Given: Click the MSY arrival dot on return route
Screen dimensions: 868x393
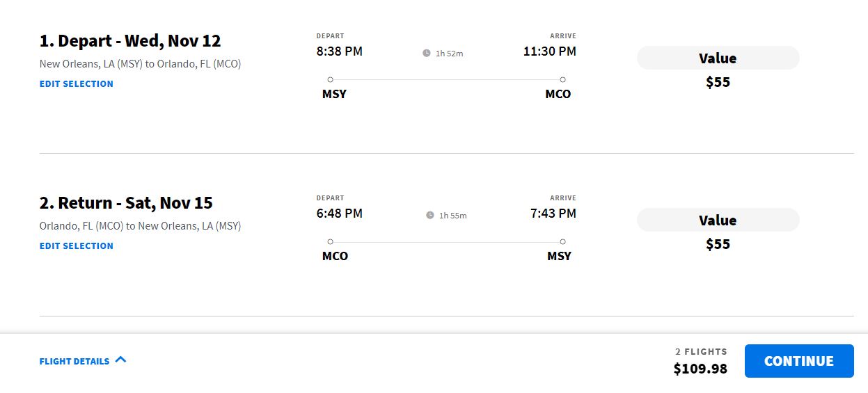Looking at the screenshot, I should [x=562, y=241].
